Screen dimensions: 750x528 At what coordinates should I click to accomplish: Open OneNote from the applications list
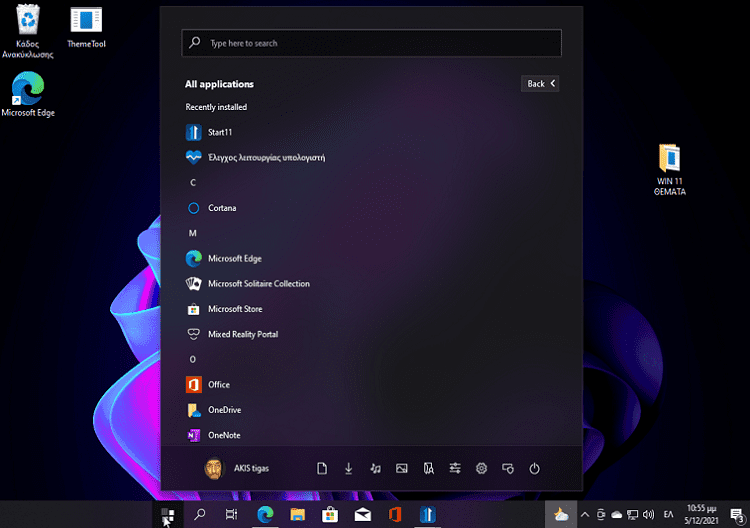click(x=213, y=435)
